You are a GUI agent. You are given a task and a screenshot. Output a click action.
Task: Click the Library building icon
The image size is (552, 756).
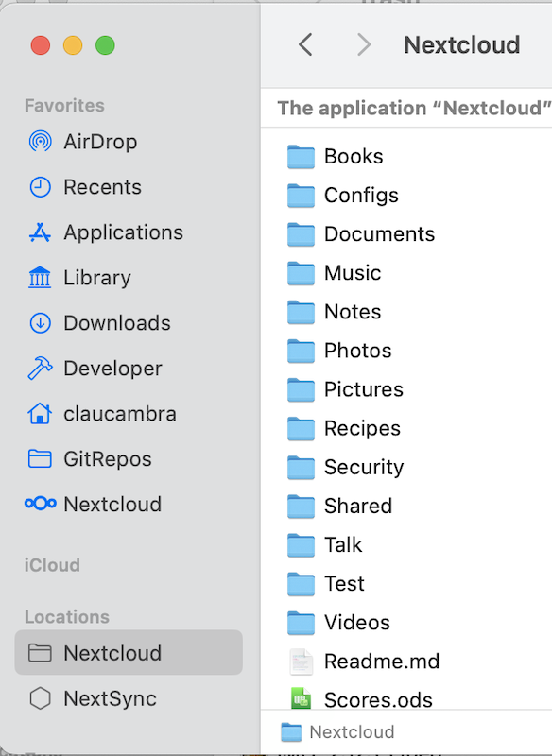click(x=40, y=277)
